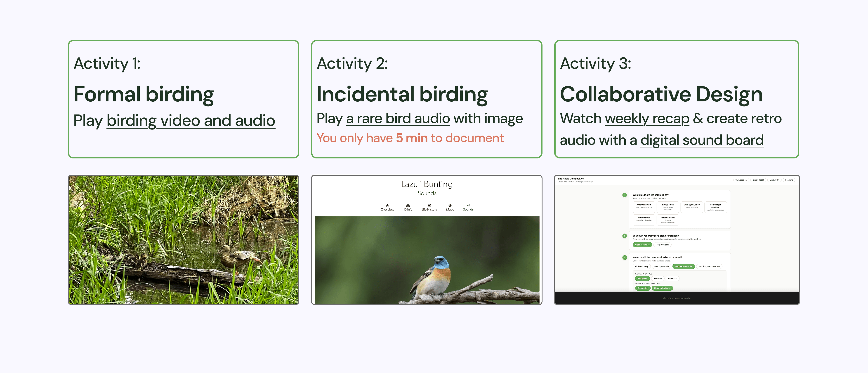Click the 'Collaborative Design' heading
868x373 pixels.
(x=661, y=94)
